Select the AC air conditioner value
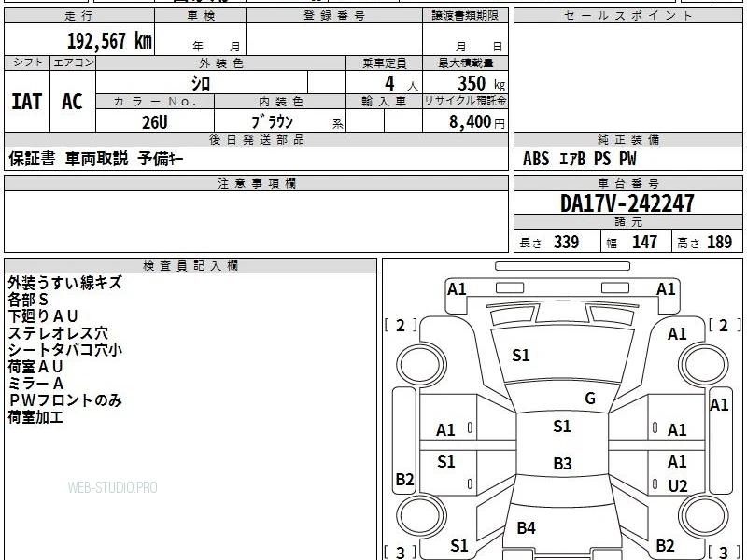Viewport: 747px width, 560px height. pos(72,102)
